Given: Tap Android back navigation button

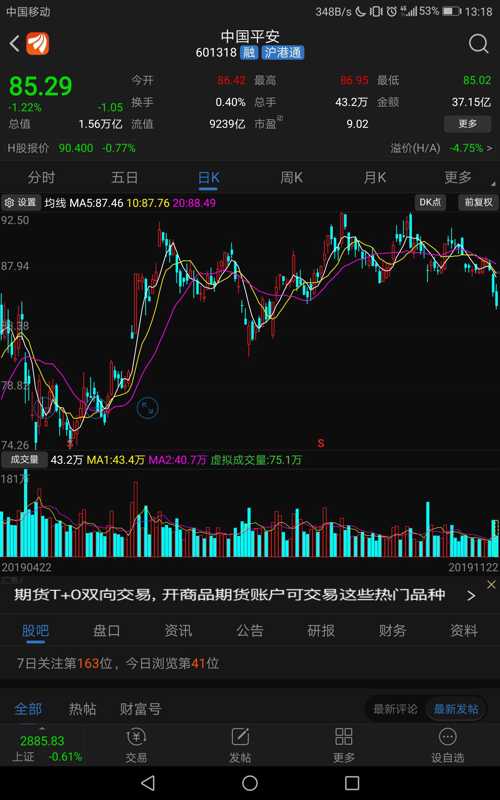Looking at the screenshot, I should tap(147, 783).
